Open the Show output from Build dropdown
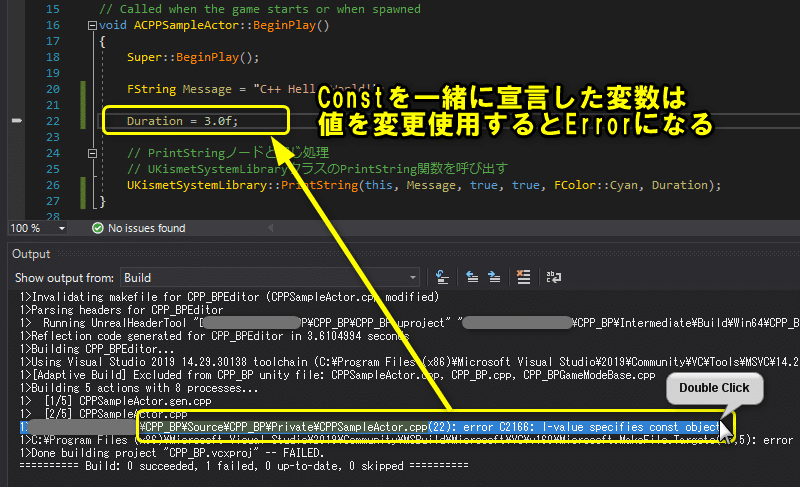This screenshot has width=800, height=487. [269, 278]
